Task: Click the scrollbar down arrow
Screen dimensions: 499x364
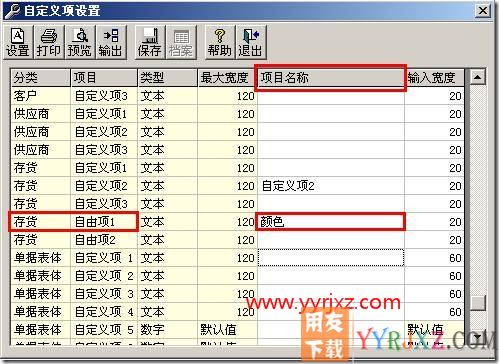Action: click(477, 337)
